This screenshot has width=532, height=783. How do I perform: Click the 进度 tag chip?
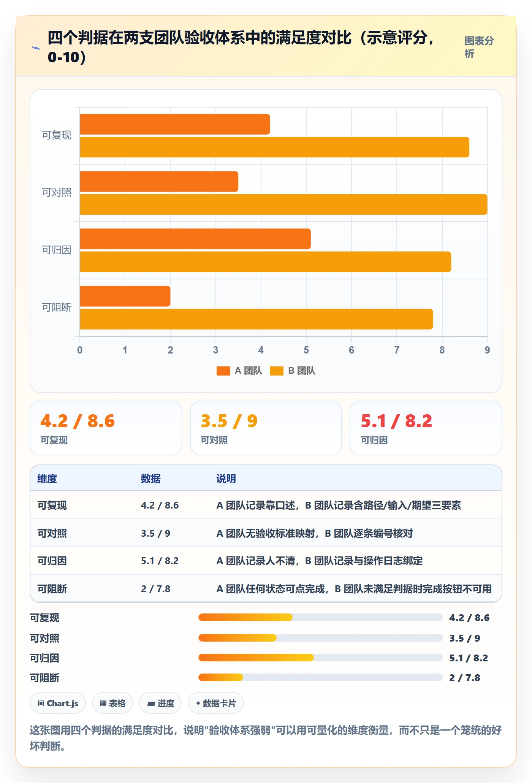click(x=160, y=703)
